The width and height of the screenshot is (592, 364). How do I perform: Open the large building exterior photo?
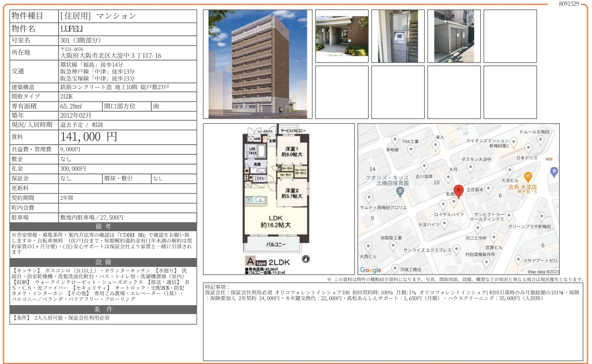[258, 64]
